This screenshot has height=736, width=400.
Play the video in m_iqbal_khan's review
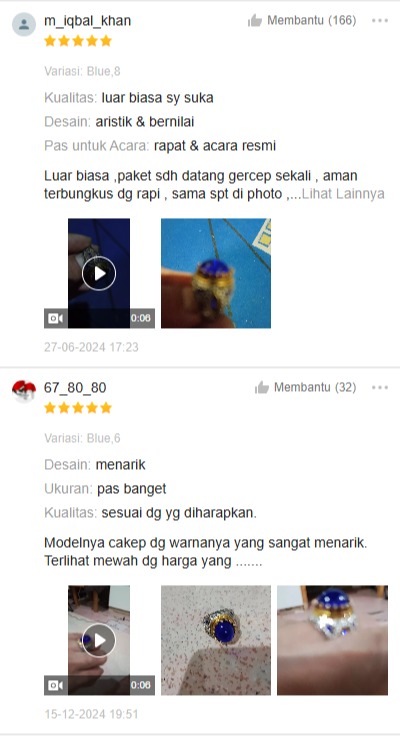pos(99,273)
